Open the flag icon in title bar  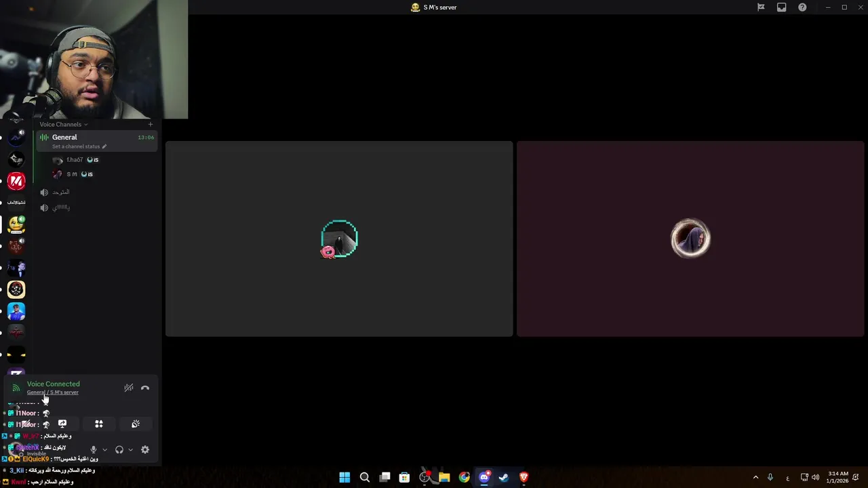[761, 7]
